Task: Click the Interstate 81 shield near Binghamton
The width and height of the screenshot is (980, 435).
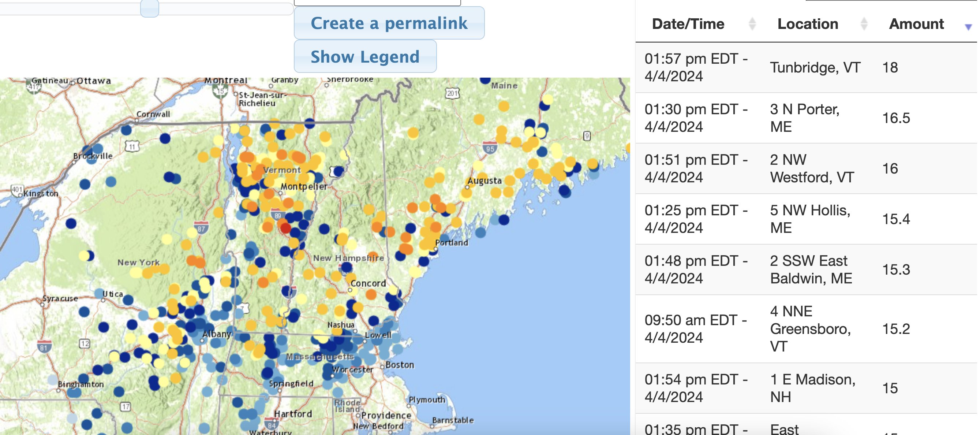Action: (x=44, y=346)
